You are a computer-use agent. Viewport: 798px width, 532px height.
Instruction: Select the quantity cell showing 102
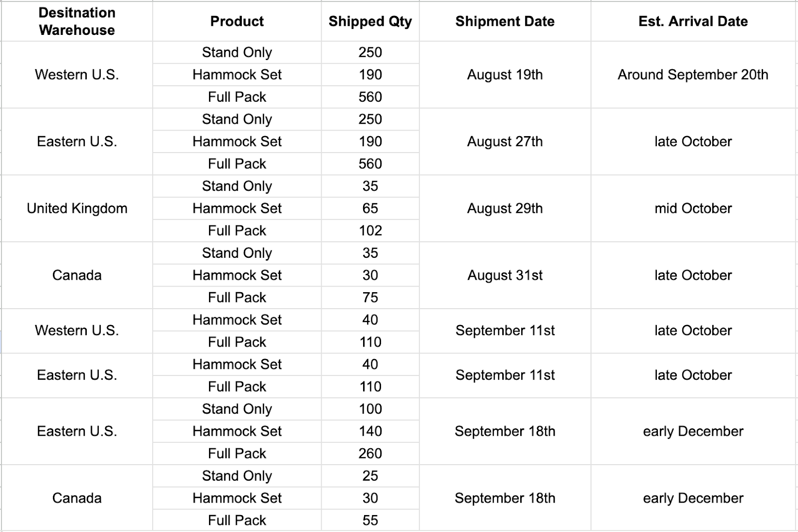click(370, 230)
